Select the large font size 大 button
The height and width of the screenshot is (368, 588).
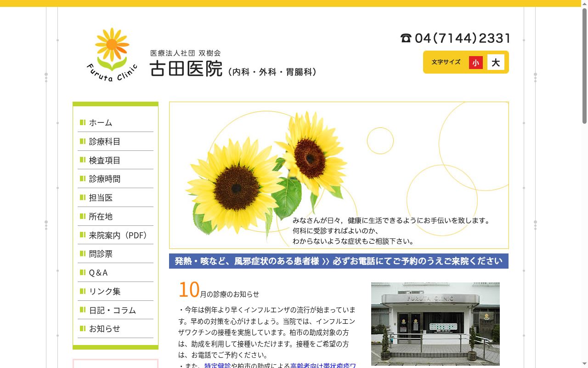pos(496,63)
